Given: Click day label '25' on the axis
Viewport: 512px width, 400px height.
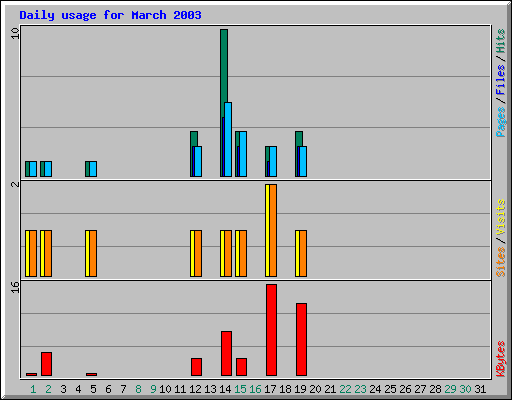Looking at the screenshot, I should tap(390, 389).
